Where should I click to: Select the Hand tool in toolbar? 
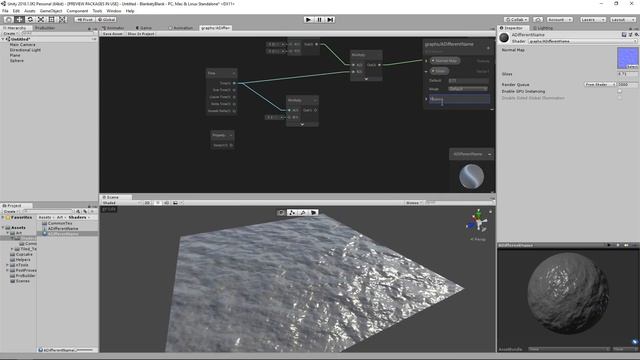8,20
